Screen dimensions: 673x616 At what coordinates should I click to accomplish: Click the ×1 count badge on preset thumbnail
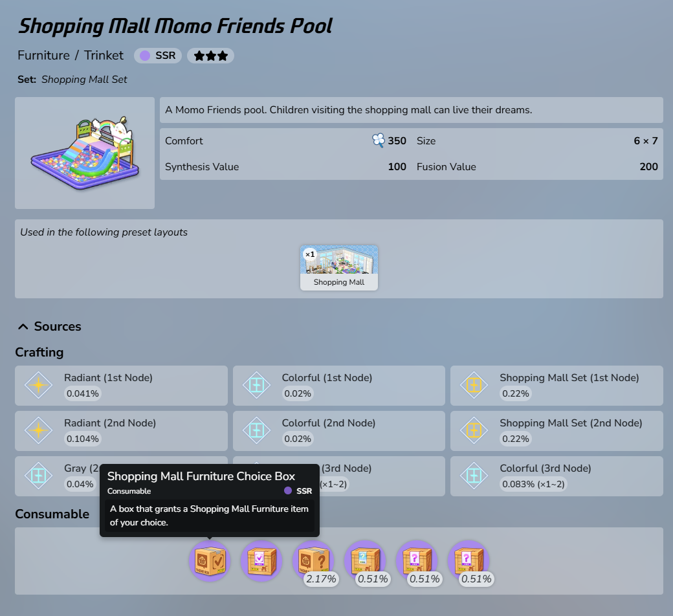point(310,254)
